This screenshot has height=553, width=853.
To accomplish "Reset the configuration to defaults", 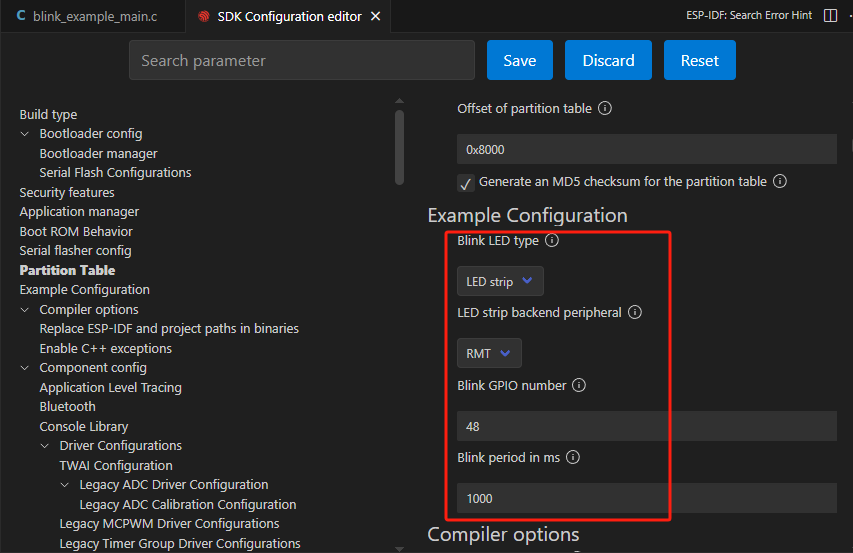I will (x=700, y=60).
